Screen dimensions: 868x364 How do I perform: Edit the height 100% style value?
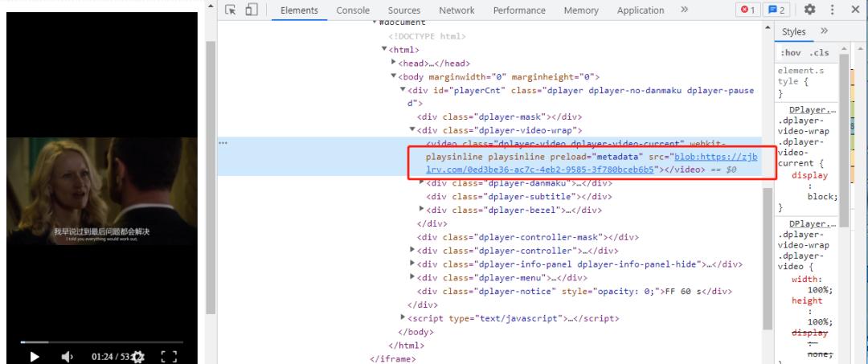pos(821,321)
